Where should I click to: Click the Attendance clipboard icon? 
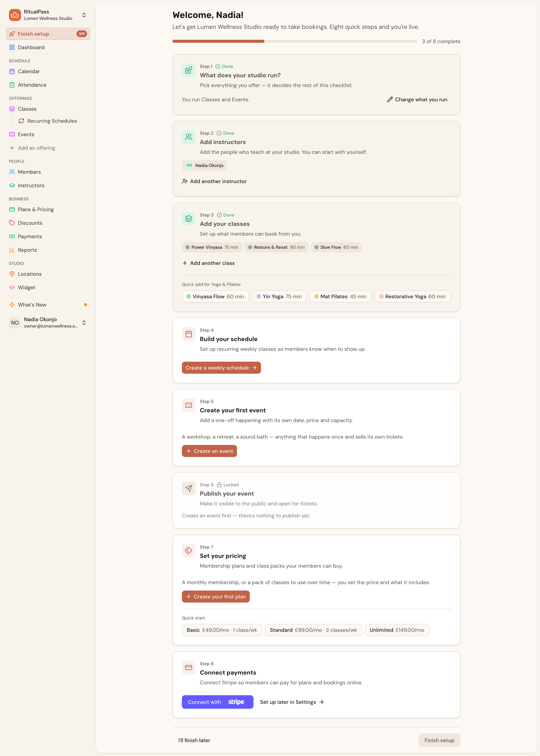(12, 85)
